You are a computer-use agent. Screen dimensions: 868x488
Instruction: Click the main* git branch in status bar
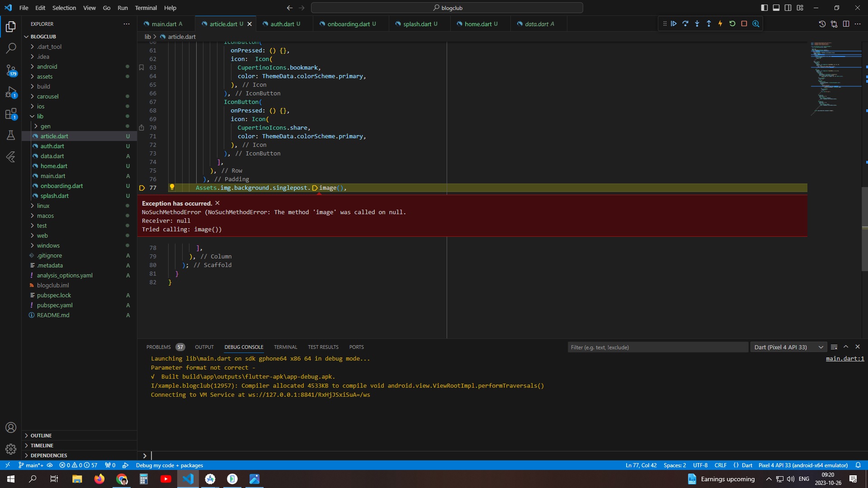pyautogui.click(x=31, y=465)
